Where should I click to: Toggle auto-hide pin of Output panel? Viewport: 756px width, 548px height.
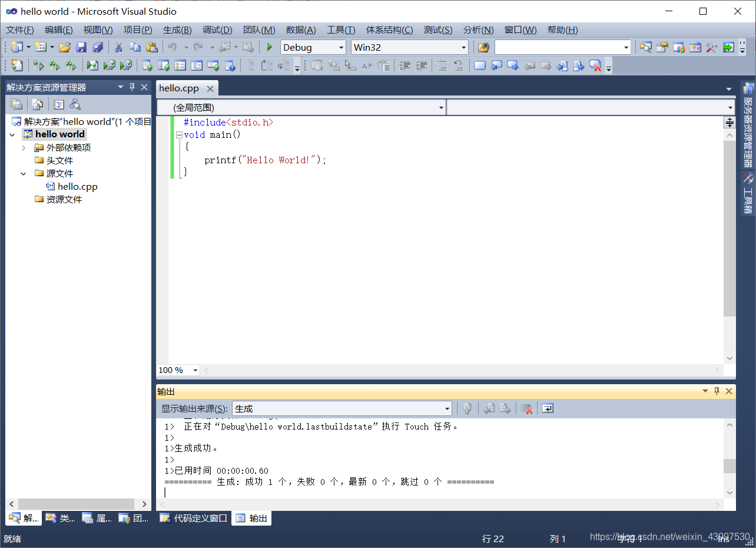717,391
